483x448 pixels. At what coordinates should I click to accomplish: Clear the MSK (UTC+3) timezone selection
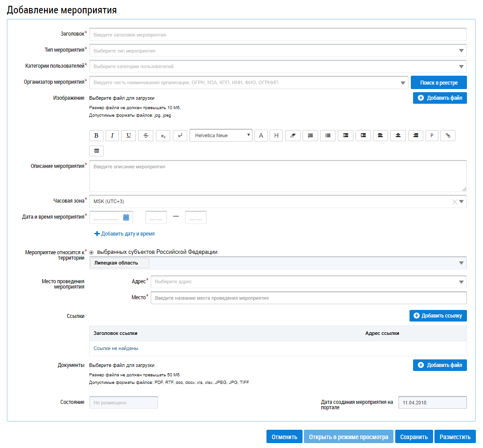[x=454, y=202]
